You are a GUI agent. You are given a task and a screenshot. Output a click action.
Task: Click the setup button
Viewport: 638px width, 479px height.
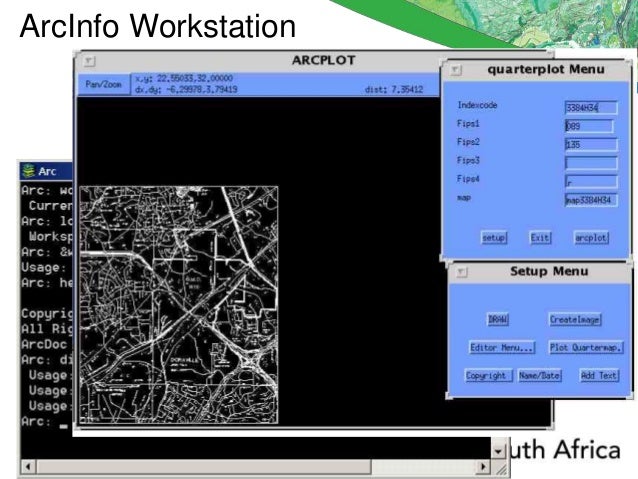click(494, 238)
